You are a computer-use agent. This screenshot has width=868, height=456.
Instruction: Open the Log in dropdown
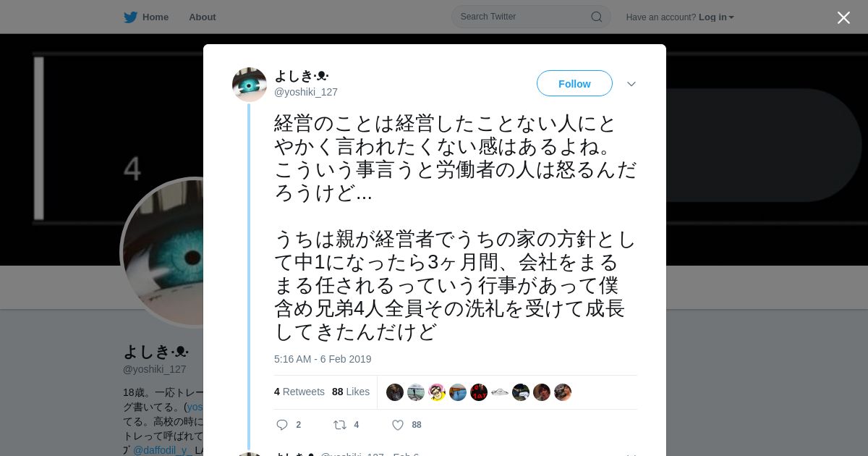(x=716, y=17)
